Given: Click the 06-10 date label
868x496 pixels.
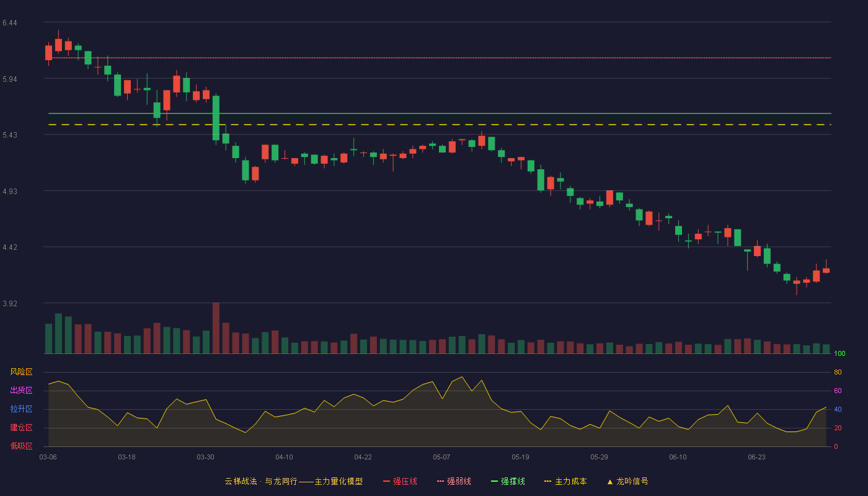Looking at the screenshot, I should 678,457.
